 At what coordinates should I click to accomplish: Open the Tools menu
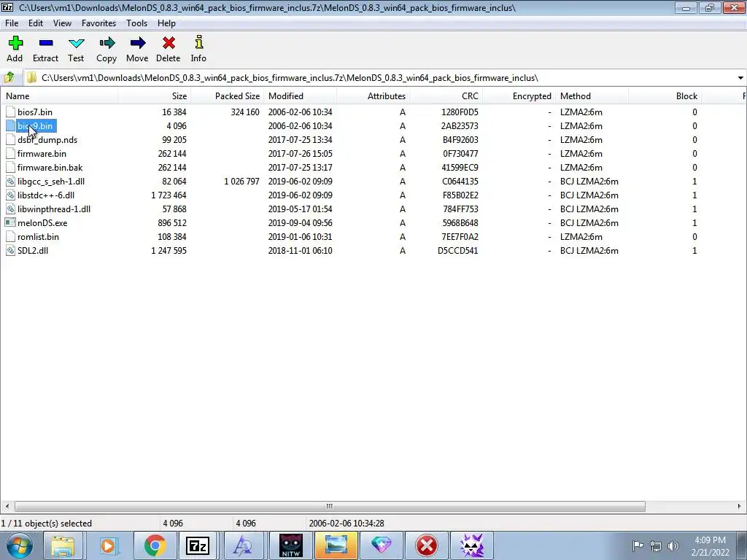pyautogui.click(x=136, y=23)
